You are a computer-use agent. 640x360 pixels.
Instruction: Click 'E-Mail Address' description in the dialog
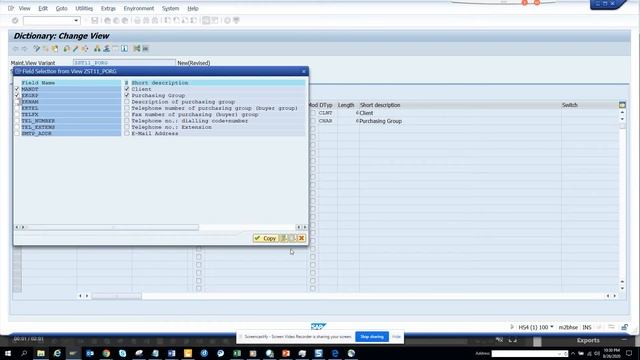(155, 133)
